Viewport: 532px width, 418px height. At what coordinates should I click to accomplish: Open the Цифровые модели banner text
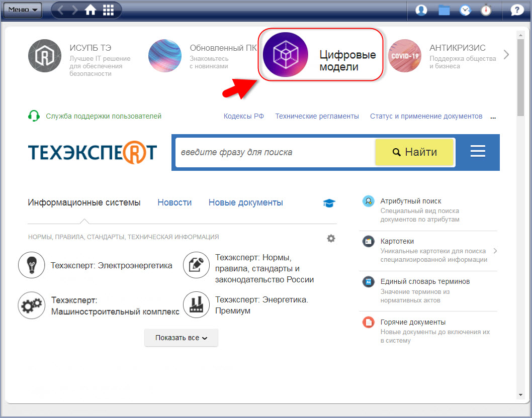(347, 60)
